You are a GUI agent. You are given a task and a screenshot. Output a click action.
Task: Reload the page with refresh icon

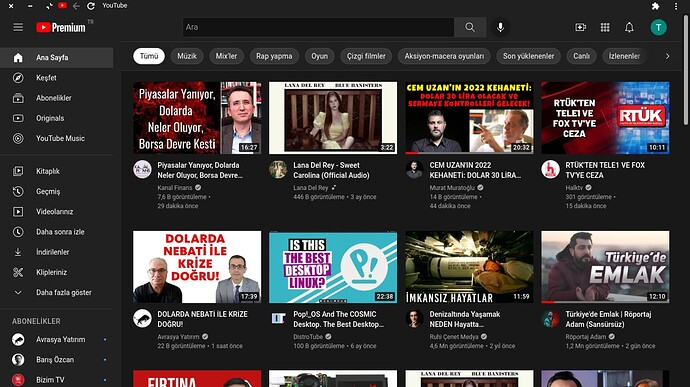click(91, 6)
